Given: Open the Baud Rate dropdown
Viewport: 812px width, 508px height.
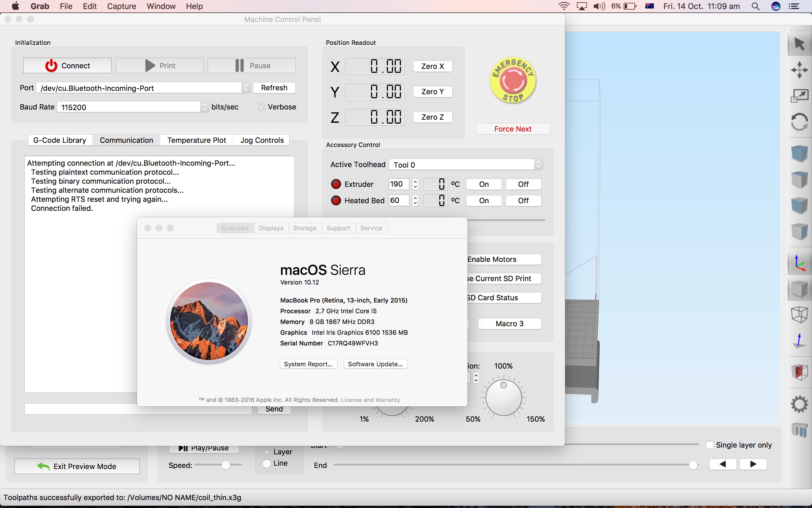Looking at the screenshot, I should tap(133, 107).
